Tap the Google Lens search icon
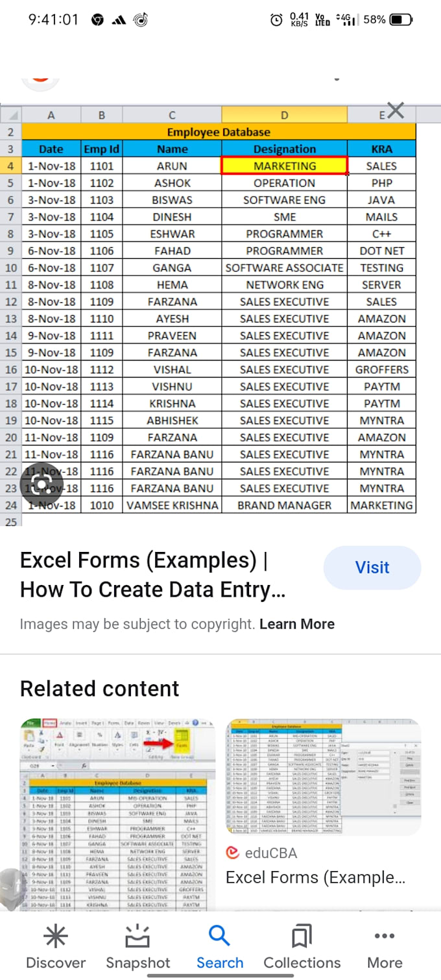The height and width of the screenshot is (980, 441). point(42,485)
